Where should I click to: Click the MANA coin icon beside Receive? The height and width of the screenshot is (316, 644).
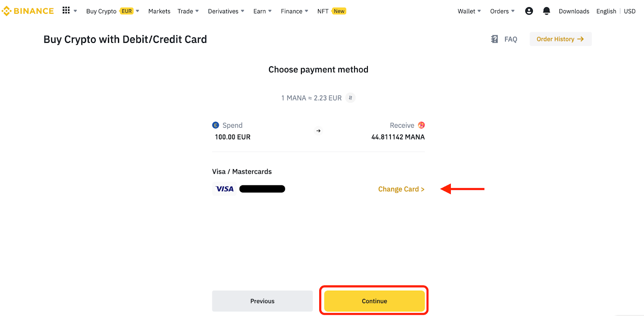(421, 125)
